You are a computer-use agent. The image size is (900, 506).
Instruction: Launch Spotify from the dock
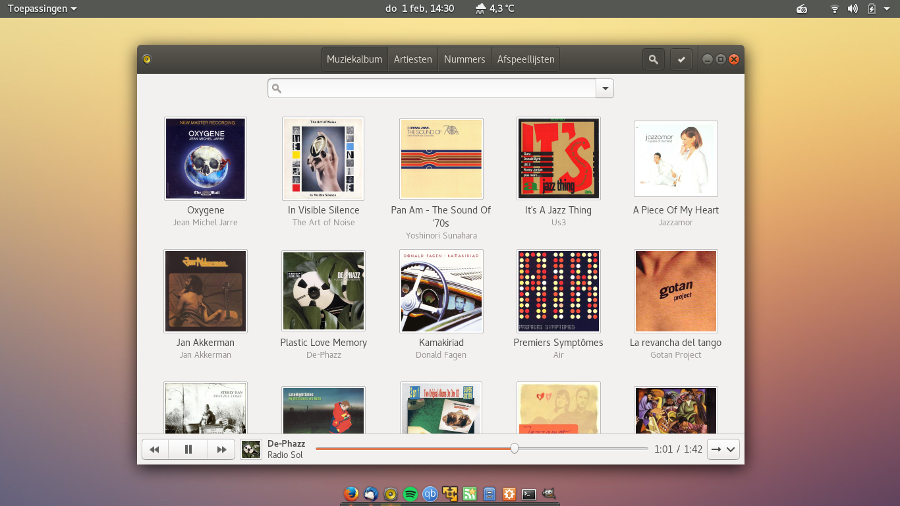[410, 494]
